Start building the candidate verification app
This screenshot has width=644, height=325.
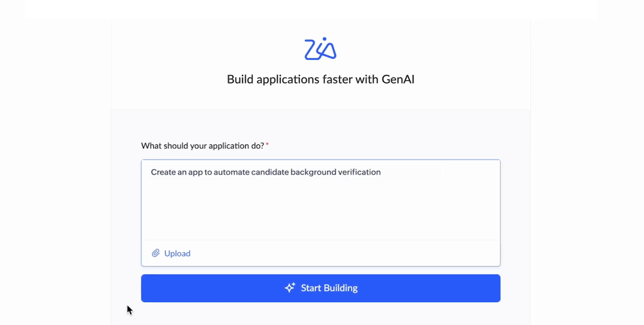[x=321, y=288]
